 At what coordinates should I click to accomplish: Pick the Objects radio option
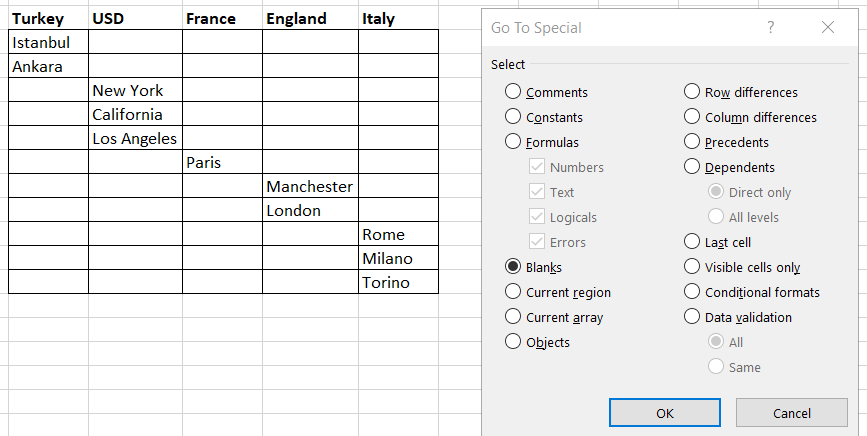pyautogui.click(x=514, y=342)
